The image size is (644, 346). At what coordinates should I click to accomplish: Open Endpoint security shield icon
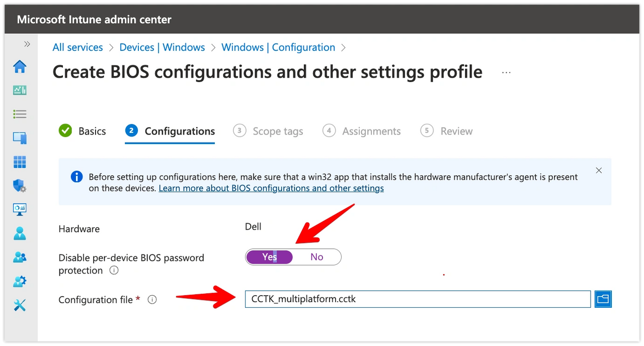coord(20,186)
